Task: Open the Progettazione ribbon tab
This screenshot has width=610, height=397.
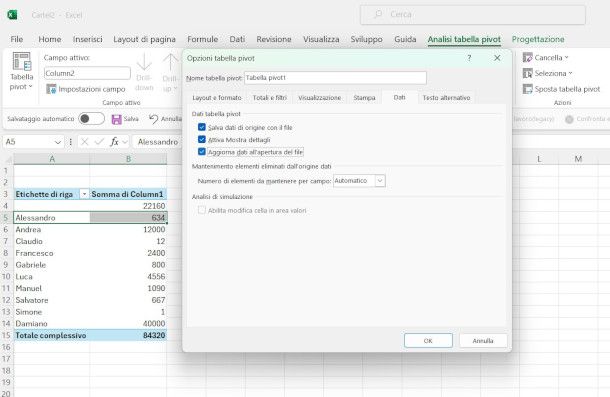Action: (x=538, y=39)
